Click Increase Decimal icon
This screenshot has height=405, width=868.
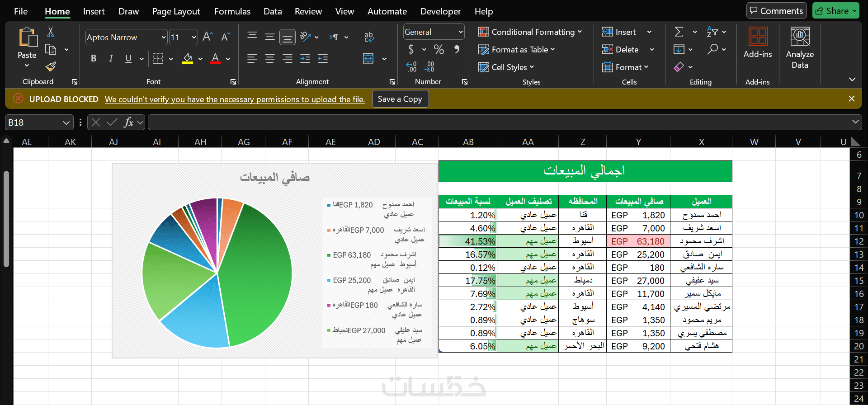(411, 67)
